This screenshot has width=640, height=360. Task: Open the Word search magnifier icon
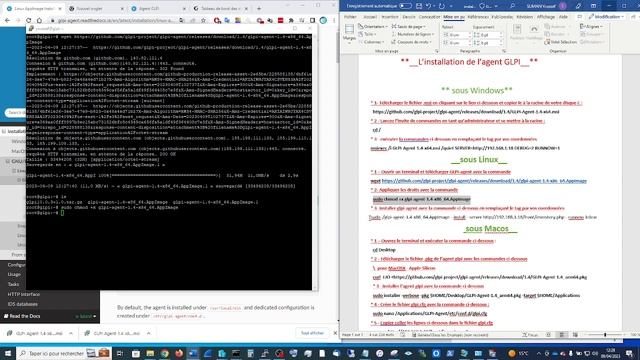coord(512,6)
